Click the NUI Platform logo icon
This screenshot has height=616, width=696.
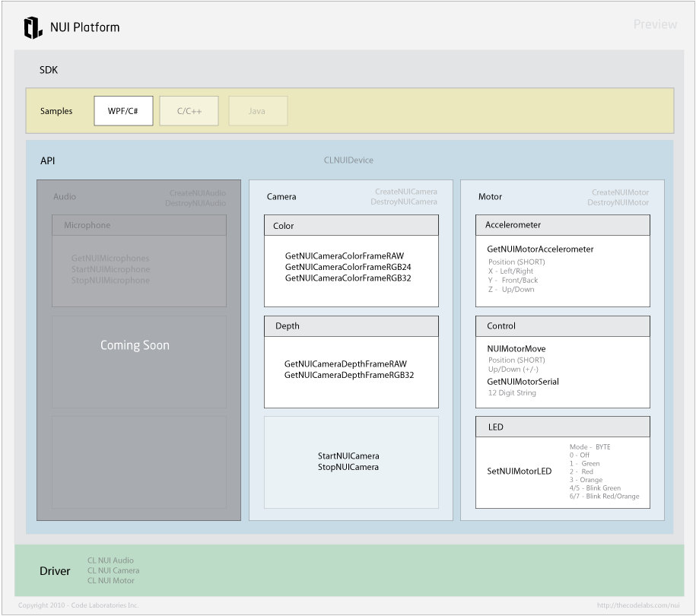[x=32, y=27]
